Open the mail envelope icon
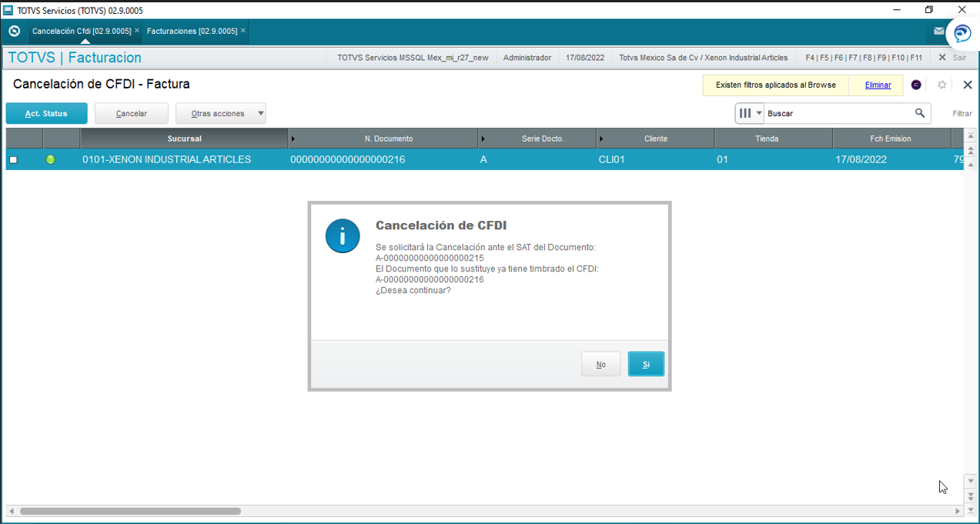The width and height of the screenshot is (980, 524). pyautogui.click(x=938, y=32)
